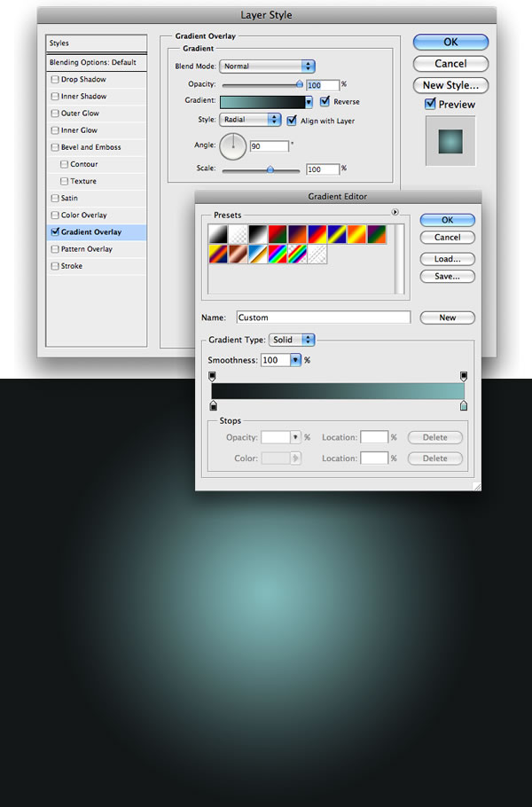The width and height of the screenshot is (532, 807).
Task: Select the Blue, Red, Yellow gradient preset
Action: pos(317,234)
